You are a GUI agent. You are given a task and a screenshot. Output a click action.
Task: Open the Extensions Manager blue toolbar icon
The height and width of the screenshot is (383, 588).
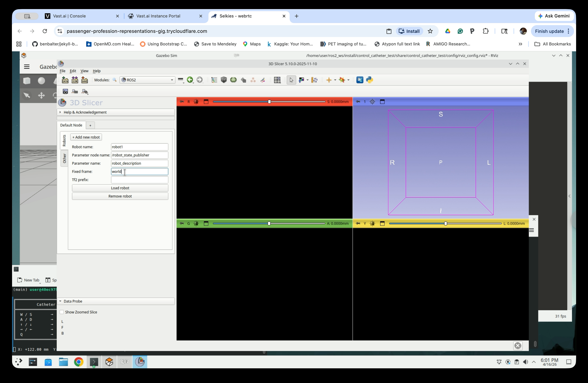[360, 80]
